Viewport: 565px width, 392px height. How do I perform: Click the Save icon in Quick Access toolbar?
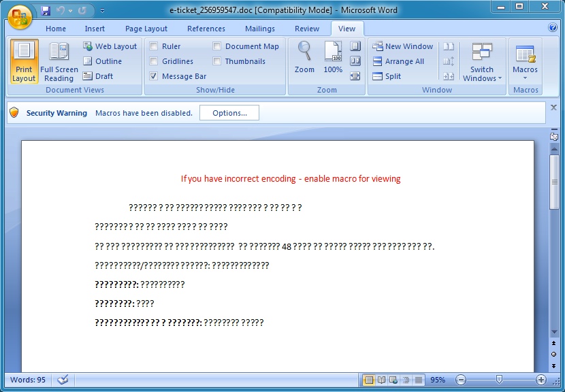46,11
